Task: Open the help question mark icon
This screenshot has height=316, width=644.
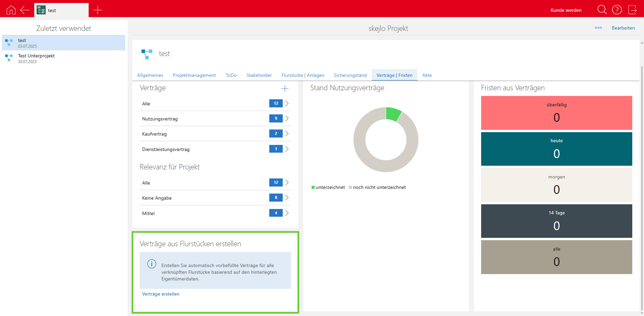Action: [617, 10]
